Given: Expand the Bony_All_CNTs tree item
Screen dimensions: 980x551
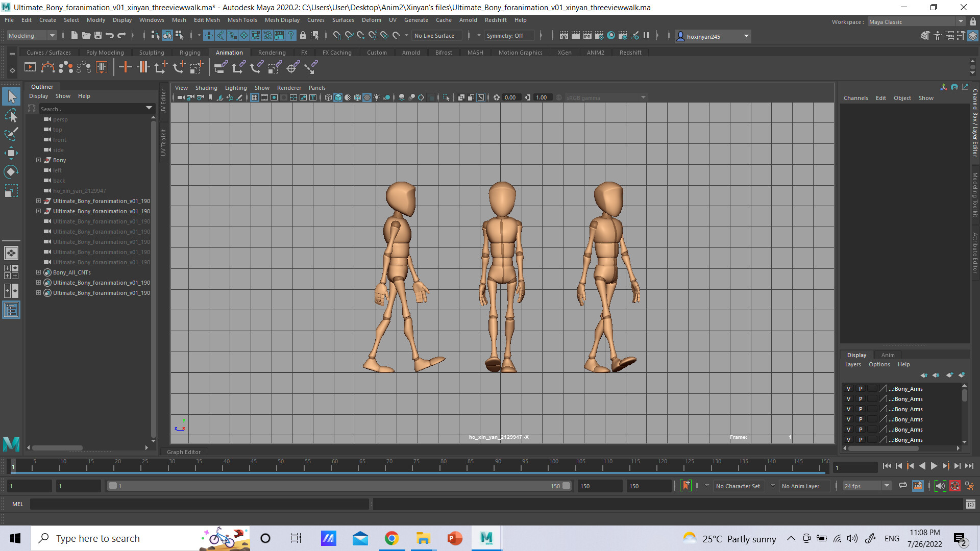Looking at the screenshot, I should pyautogui.click(x=38, y=272).
